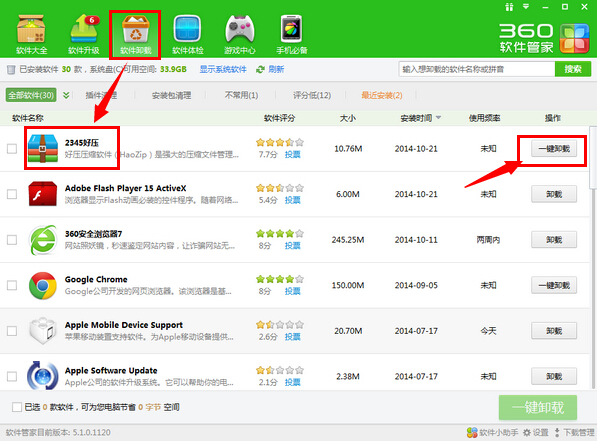Viewport: 597px width, 441px height.
Task: Click the large green 一键卸载 button
Action: [538, 407]
